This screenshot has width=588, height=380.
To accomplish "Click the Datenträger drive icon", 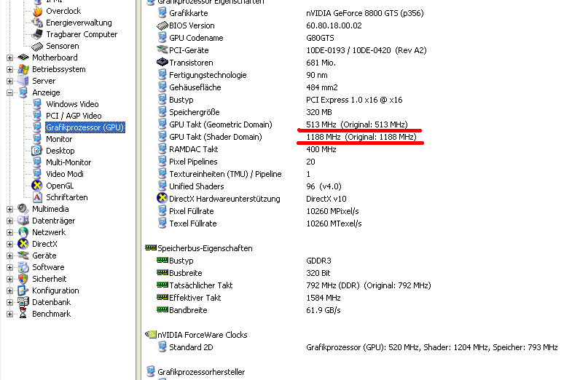I will click(x=23, y=221).
